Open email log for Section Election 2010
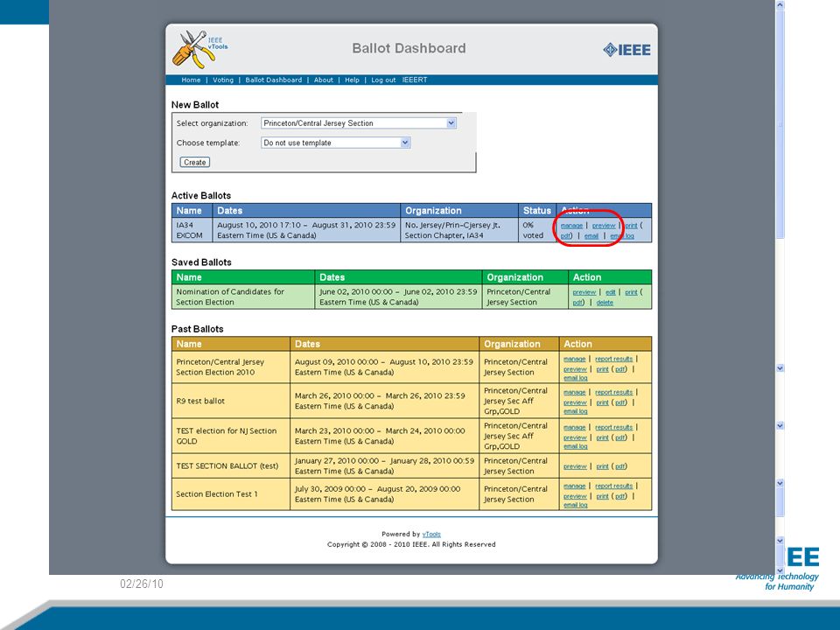This screenshot has height=630, width=840. 576,378
